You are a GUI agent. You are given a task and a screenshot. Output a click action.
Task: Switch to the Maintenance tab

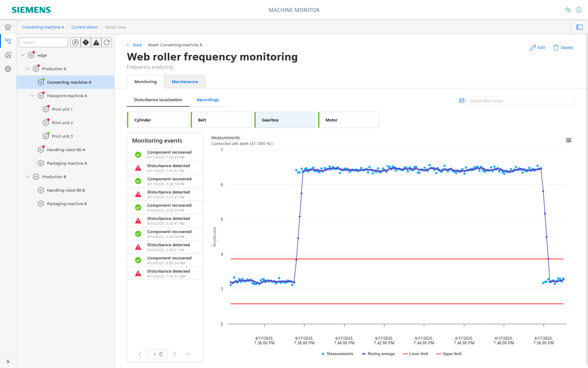[185, 82]
